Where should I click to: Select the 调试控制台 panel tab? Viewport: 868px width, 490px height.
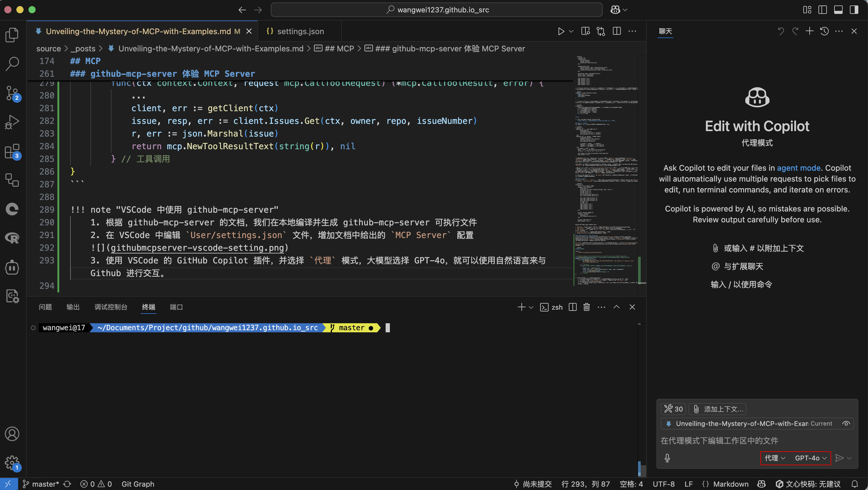click(x=111, y=307)
